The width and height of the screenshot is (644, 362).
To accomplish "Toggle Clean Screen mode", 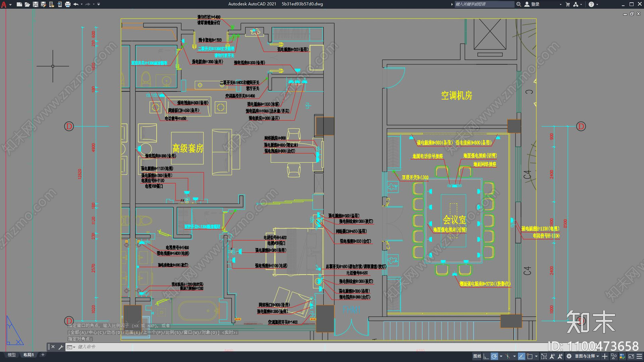I will [x=631, y=356].
